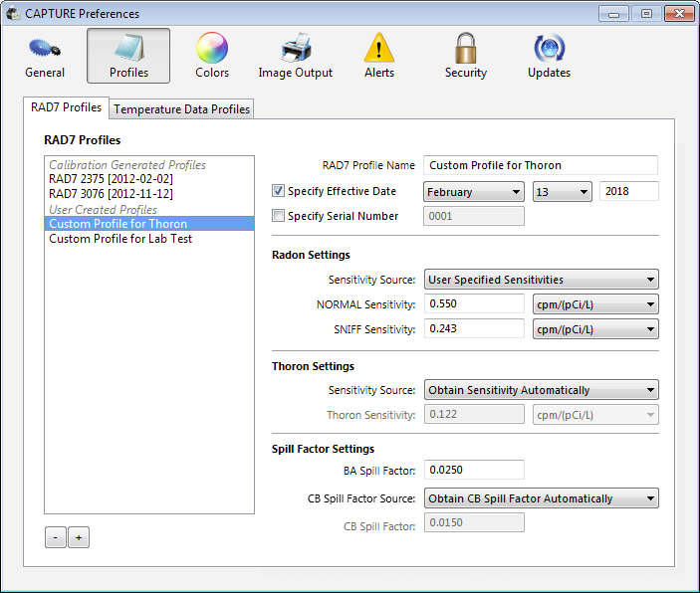The image size is (700, 593).
Task: Open the Updates globe preferences
Action: pyautogui.click(x=549, y=56)
